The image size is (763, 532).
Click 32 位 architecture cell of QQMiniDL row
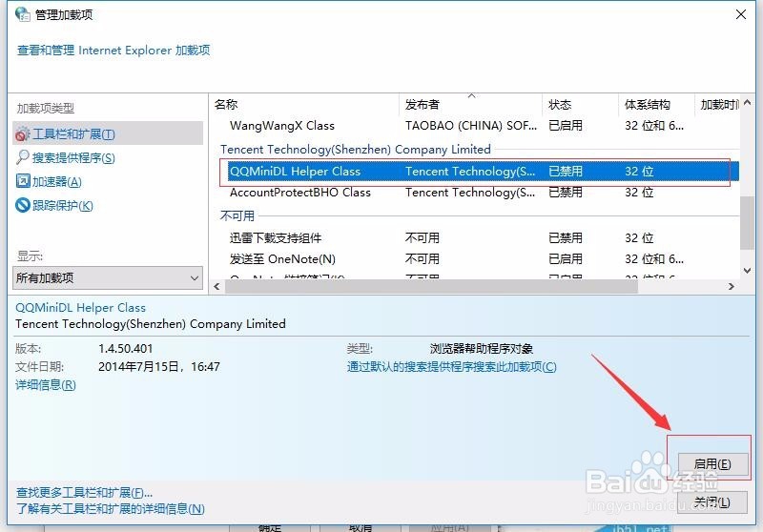(639, 172)
